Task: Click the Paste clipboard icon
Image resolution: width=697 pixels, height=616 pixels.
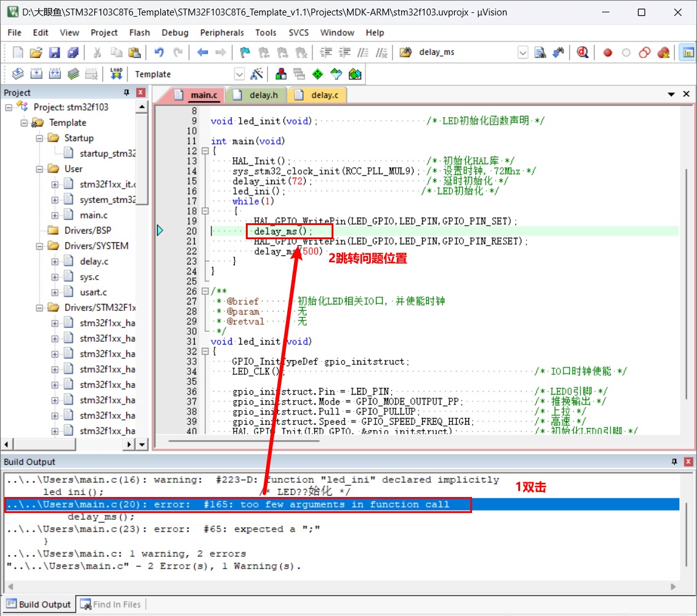Action: tap(134, 52)
